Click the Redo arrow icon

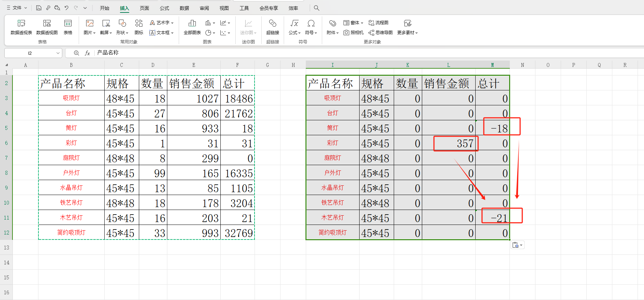point(76,8)
